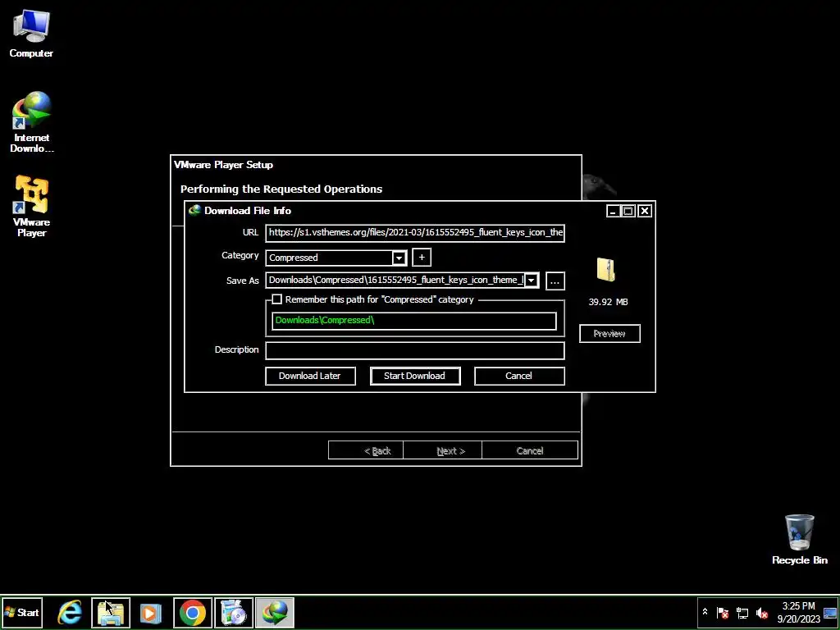This screenshot has width=840, height=630.
Task: Switch to the VMware installer taskbar item
Action: point(234,612)
